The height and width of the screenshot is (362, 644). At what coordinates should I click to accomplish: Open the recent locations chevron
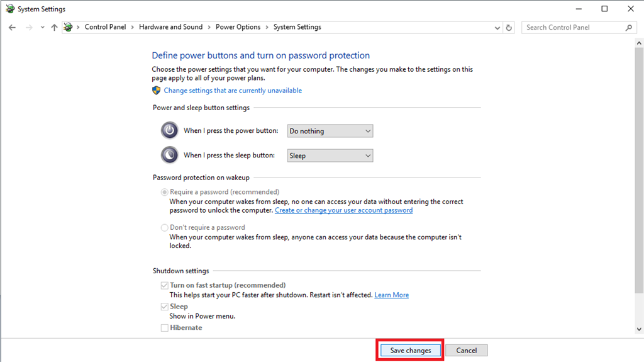click(x=42, y=28)
